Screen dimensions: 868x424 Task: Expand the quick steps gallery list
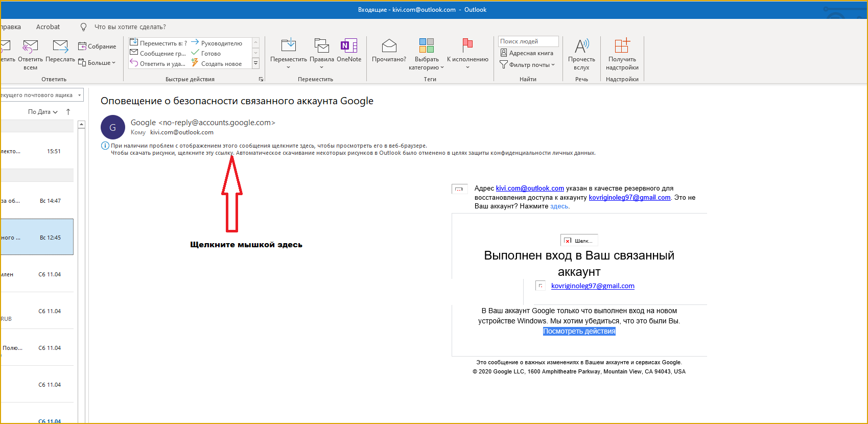tap(256, 63)
